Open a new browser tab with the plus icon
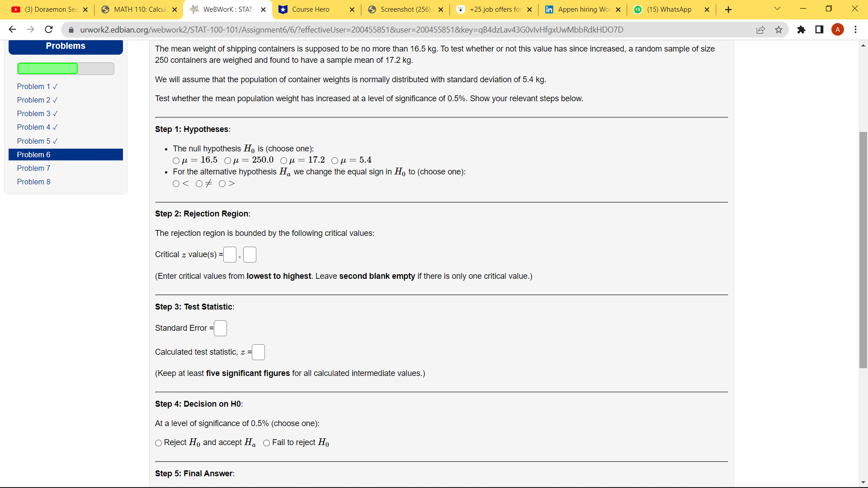868x488 pixels. coord(728,9)
